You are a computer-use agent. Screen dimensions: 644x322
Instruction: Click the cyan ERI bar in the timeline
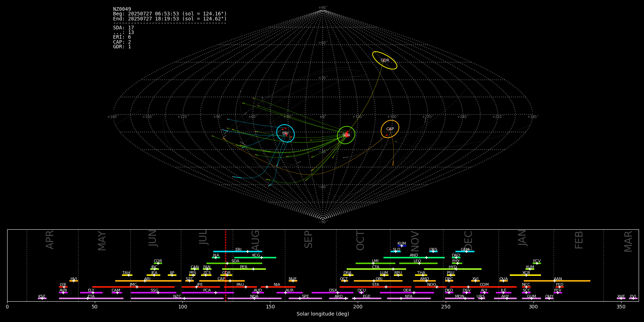[238, 252]
